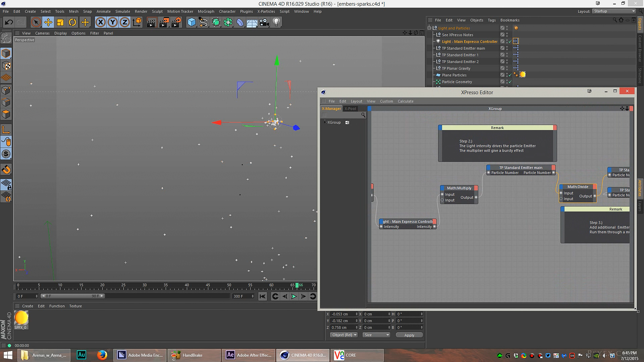Enable Polygons mode in left palette
The height and width of the screenshot is (362, 644).
(6, 114)
